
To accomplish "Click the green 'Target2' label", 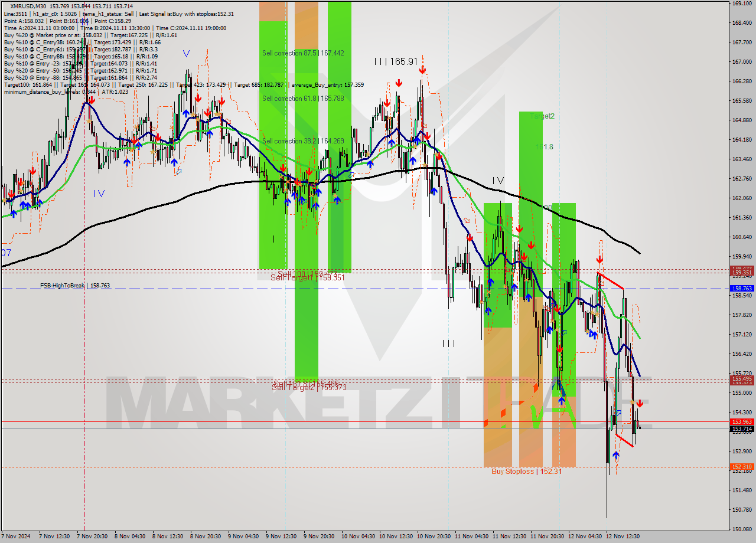I will (x=542, y=116).
